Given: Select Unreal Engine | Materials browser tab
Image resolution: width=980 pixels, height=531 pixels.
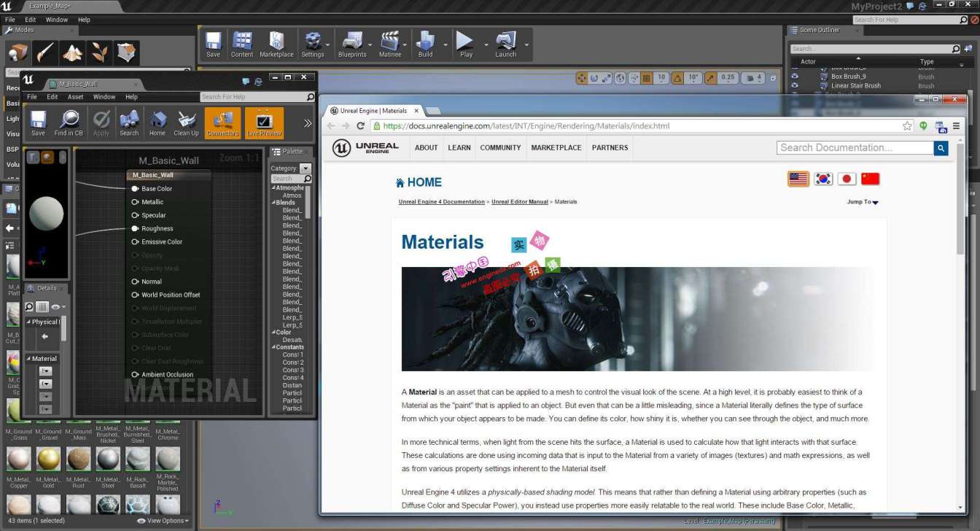Looking at the screenshot, I should [373, 111].
